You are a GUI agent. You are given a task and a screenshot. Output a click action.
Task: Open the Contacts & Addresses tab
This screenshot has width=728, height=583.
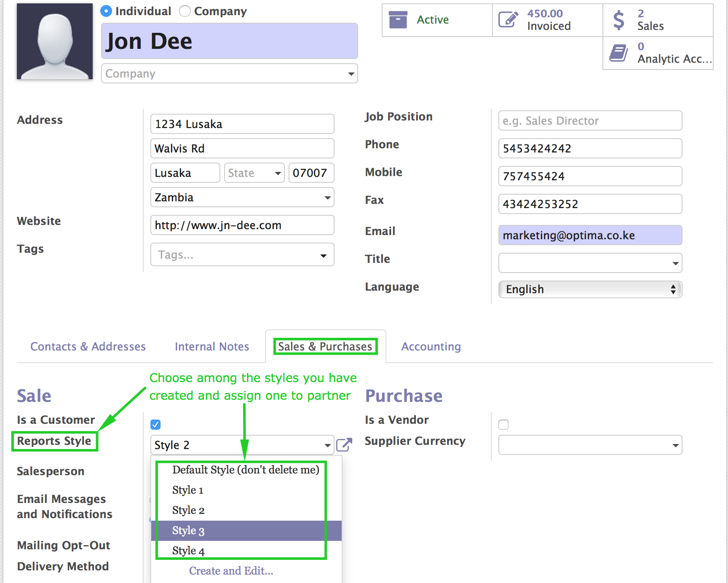click(88, 347)
